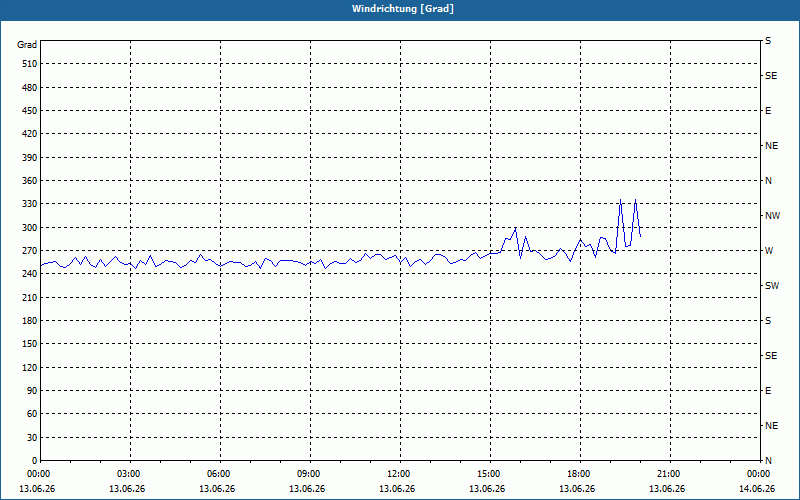Image resolution: width=800 pixels, height=500 pixels.
Task: Click the 210 degree axis label
Action: 30,297
